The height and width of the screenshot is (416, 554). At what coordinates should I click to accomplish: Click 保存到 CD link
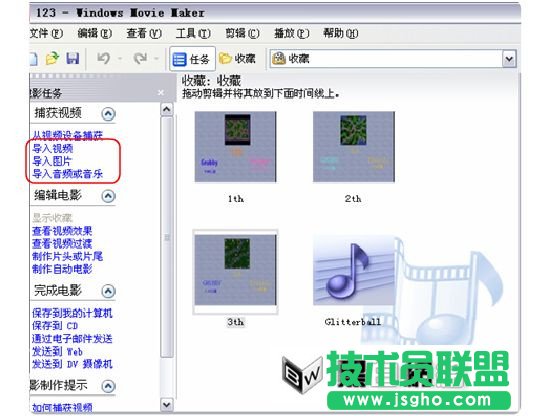click(x=55, y=326)
